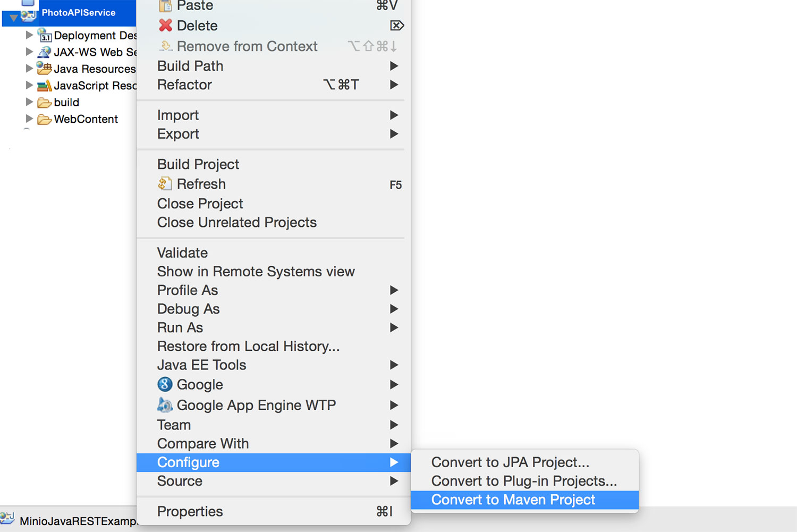The height and width of the screenshot is (532, 797).
Task: Collapse the PhotoAPIService project node
Action: click(14, 18)
